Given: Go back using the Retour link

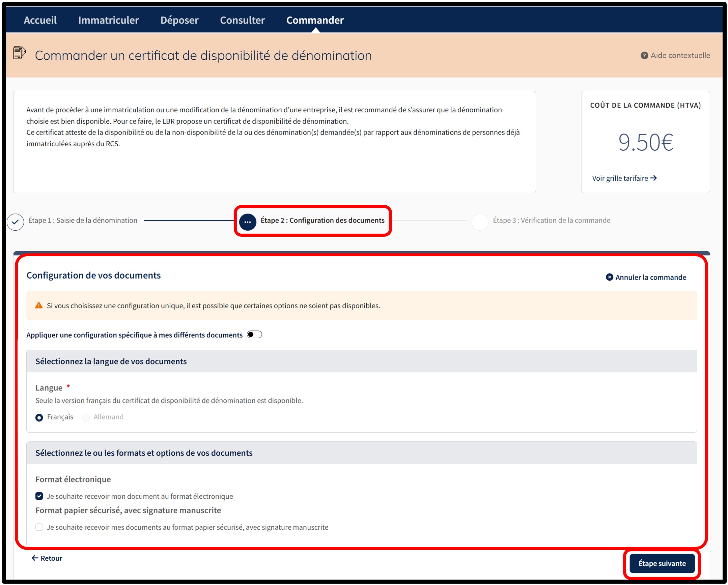Looking at the screenshot, I should [47, 558].
